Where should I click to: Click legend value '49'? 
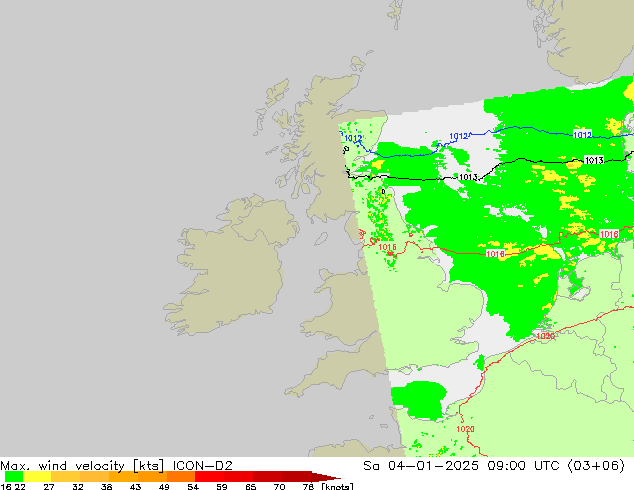pos(164,486)
